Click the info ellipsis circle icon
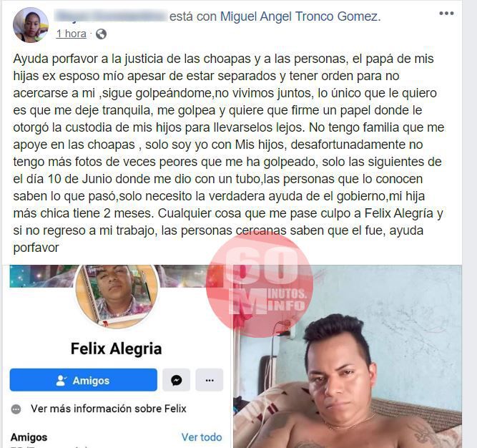This screenshot has height=448, width=477. click(16, 409)
